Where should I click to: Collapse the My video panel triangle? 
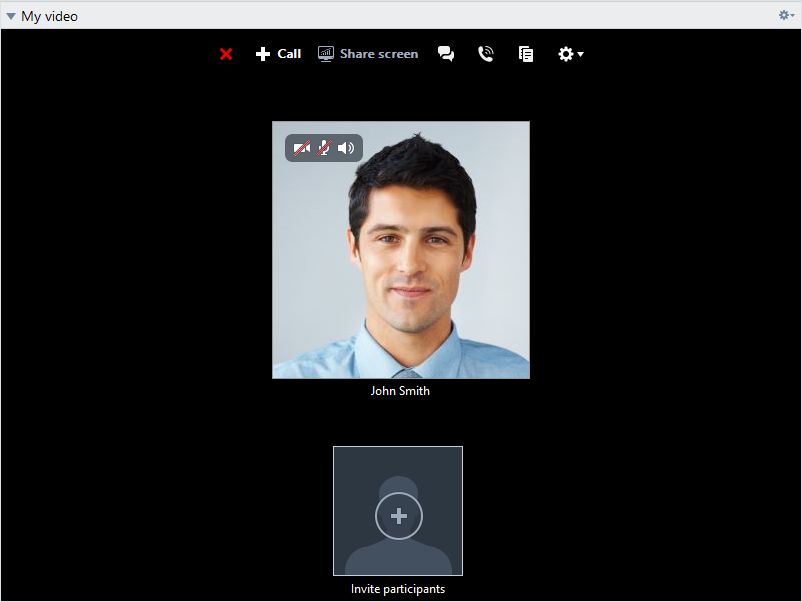11,16
